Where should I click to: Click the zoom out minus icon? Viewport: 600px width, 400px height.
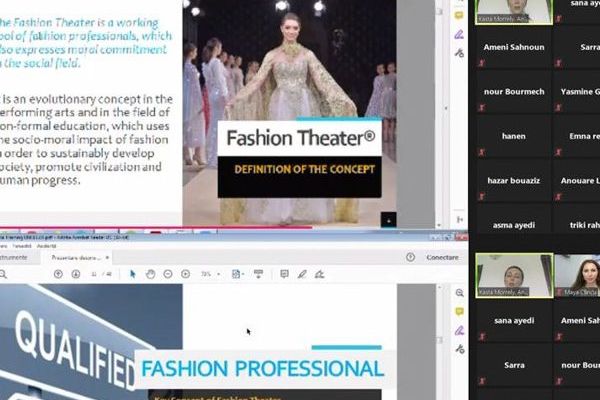167,274
